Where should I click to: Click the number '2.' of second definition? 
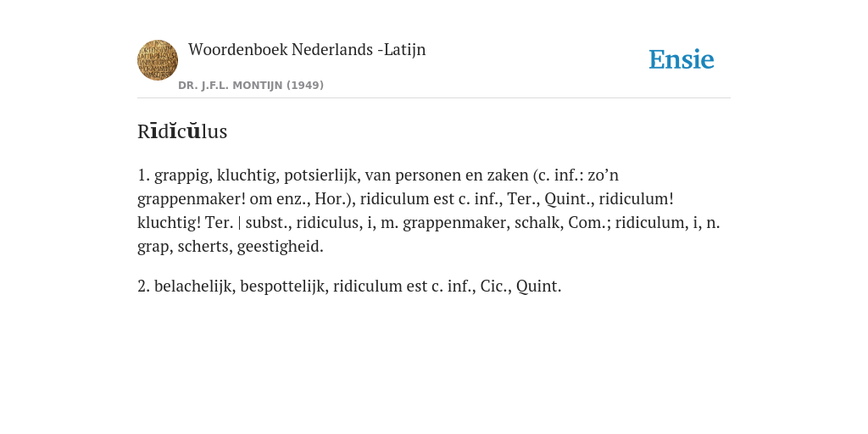pyautogui.click(x=143, y=287)
